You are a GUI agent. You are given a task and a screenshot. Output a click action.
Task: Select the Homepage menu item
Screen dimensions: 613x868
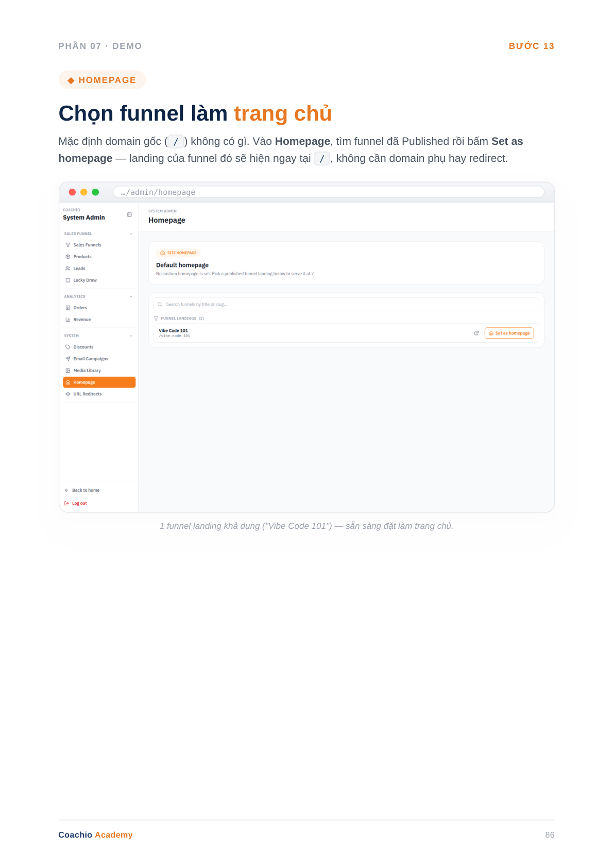click(x=99, y=382)
